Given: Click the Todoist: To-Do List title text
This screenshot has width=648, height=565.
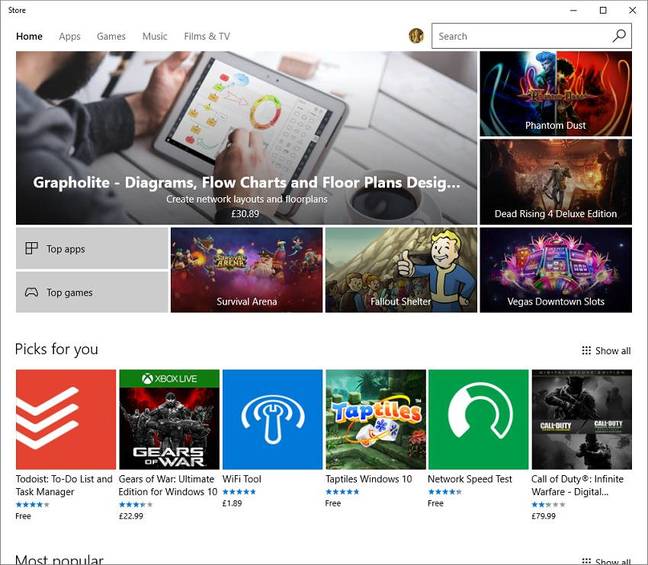Looking at the screenshot, I should [x=64, y=485].
